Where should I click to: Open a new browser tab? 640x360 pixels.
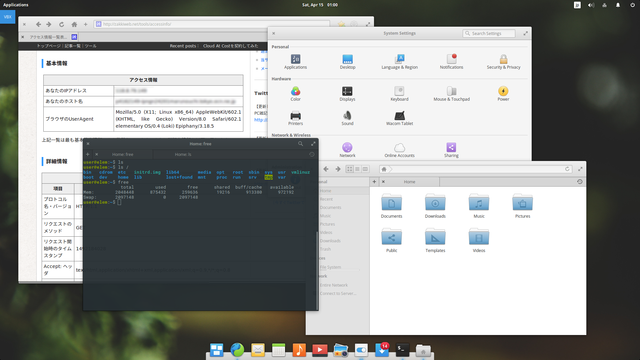pyautogui.click(x=85, y=24)
